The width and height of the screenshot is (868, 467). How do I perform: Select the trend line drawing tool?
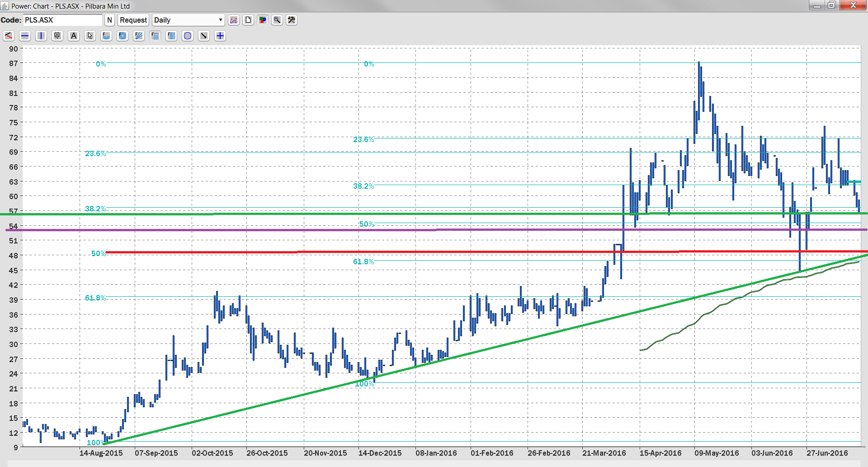[x=9, y=36]
